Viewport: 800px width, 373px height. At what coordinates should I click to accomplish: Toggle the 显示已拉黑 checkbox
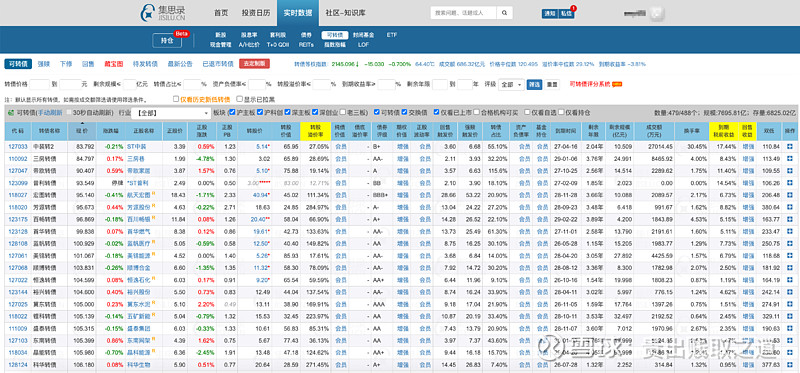pos(240,100)
